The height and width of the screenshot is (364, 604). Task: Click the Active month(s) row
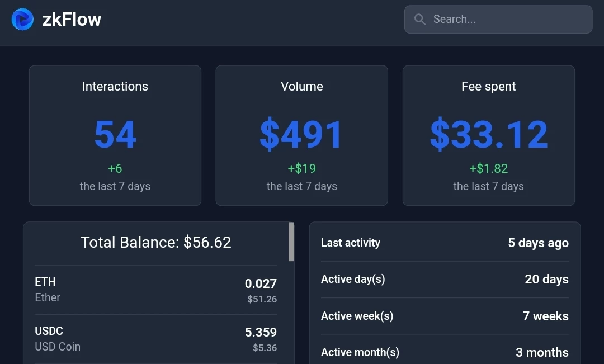coord(445,350)
